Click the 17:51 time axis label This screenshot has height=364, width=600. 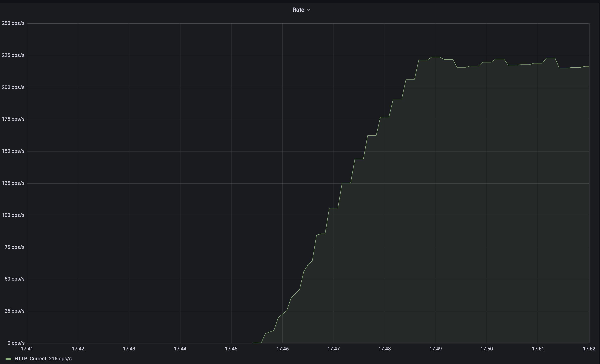(538, 349)
